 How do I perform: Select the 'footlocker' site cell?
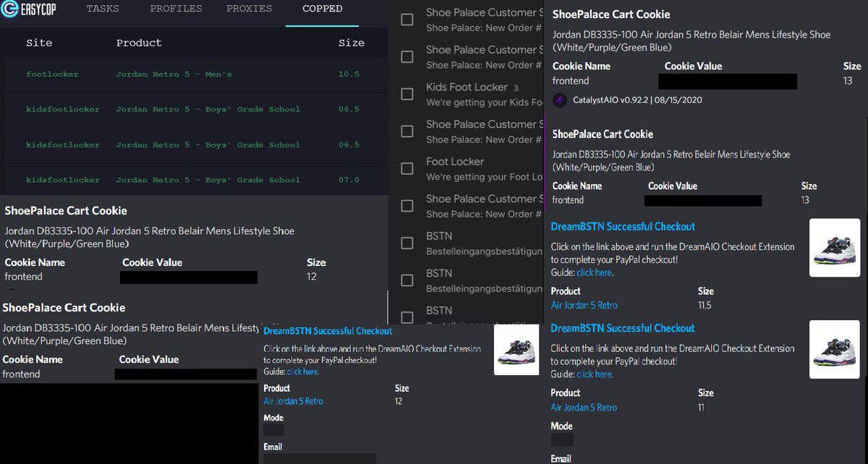click(x=52, y=74)
